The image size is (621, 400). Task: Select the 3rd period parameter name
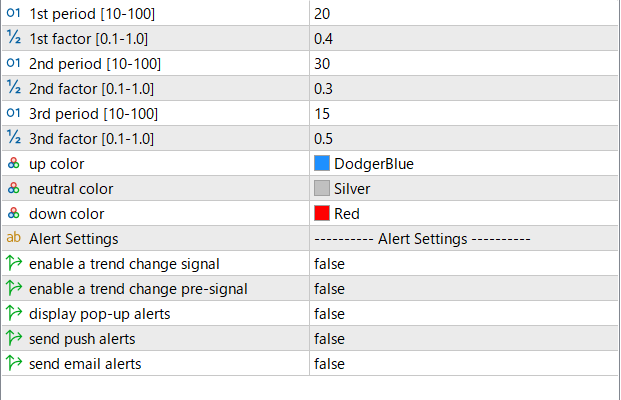[x=93, y=114]
